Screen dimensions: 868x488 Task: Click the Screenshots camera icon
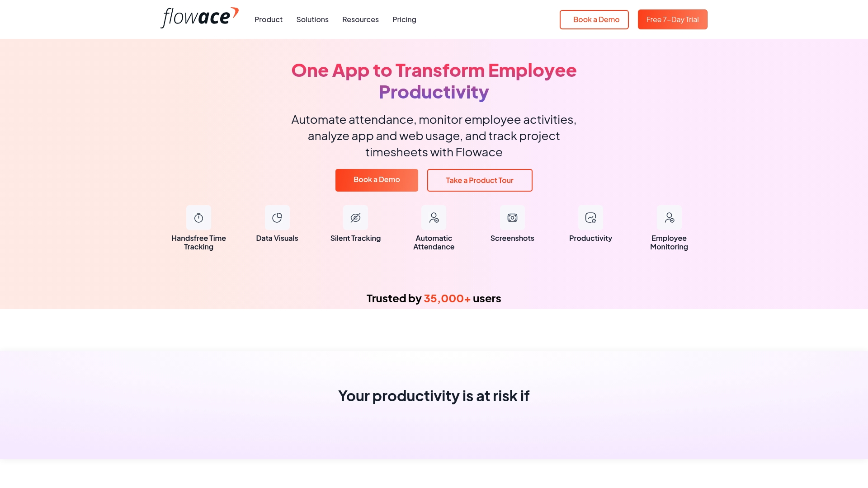point(512,217)
